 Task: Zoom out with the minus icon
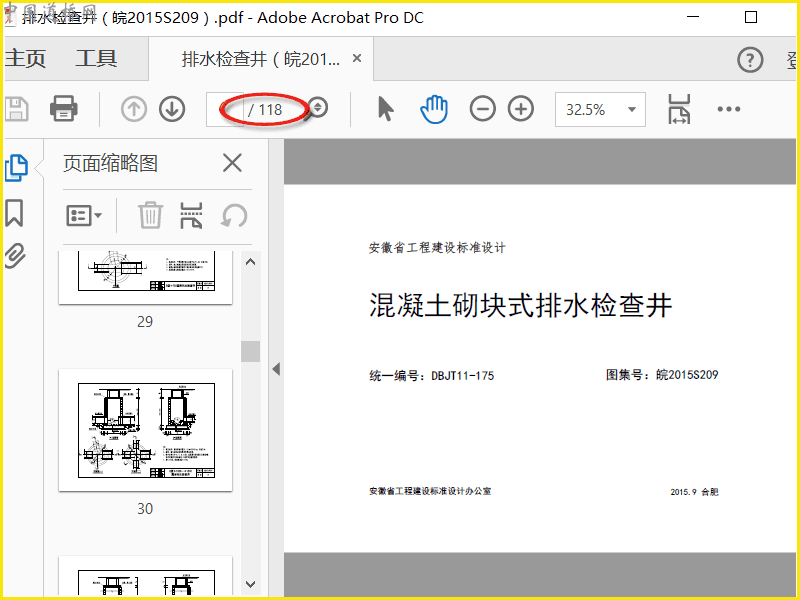tap(483, 109)
